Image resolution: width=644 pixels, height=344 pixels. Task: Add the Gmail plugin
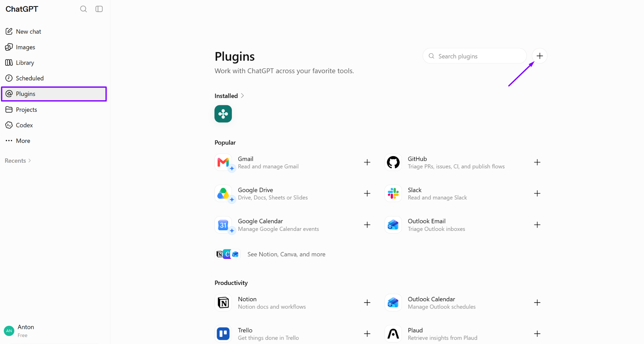[x=367, y=162]
